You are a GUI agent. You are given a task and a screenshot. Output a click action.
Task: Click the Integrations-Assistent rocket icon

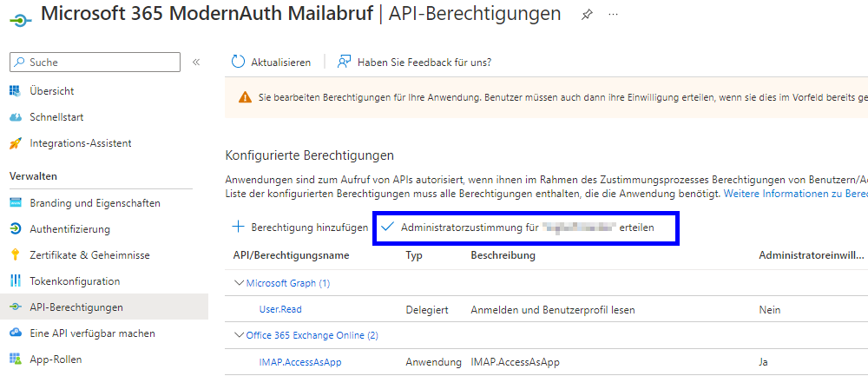[x=16, y=143]
